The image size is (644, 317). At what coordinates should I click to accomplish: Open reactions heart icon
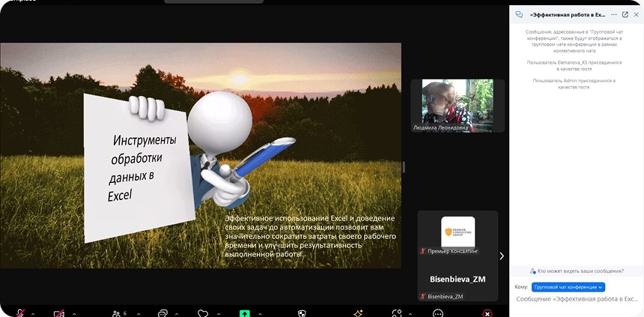coord(203,314)
